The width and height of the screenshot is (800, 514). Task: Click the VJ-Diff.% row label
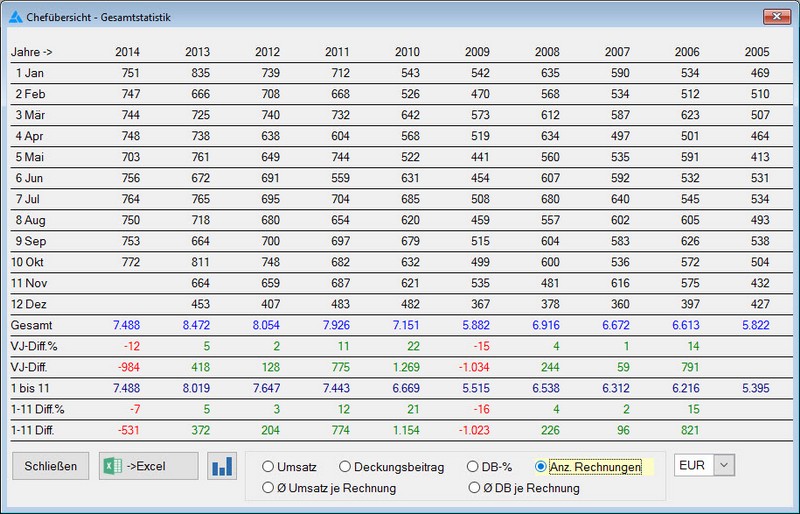(35, 347)
